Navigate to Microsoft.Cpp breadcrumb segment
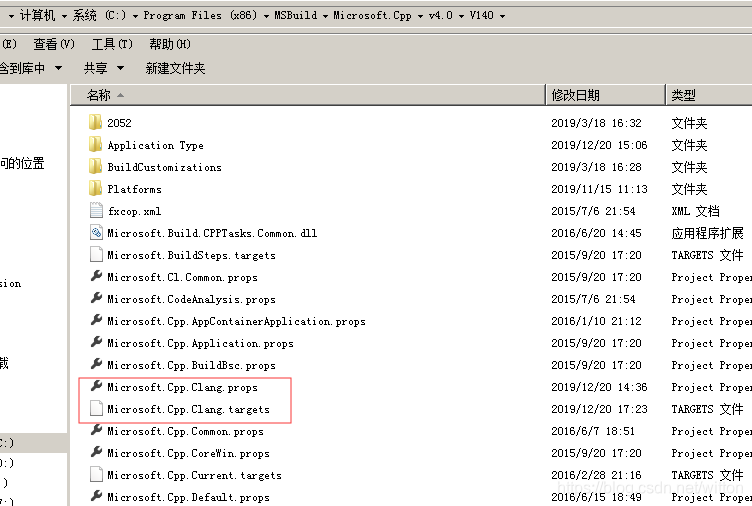 coord(373,15)
